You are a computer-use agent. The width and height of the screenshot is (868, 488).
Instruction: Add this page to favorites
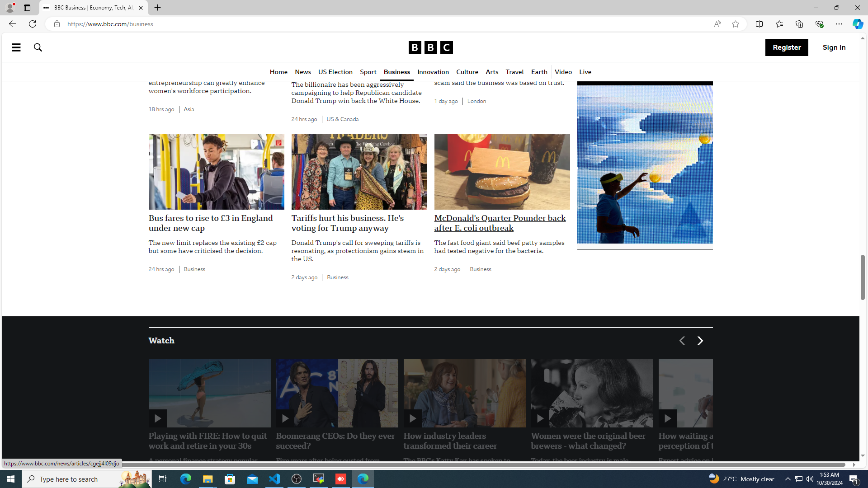click(x=736, y=24)
